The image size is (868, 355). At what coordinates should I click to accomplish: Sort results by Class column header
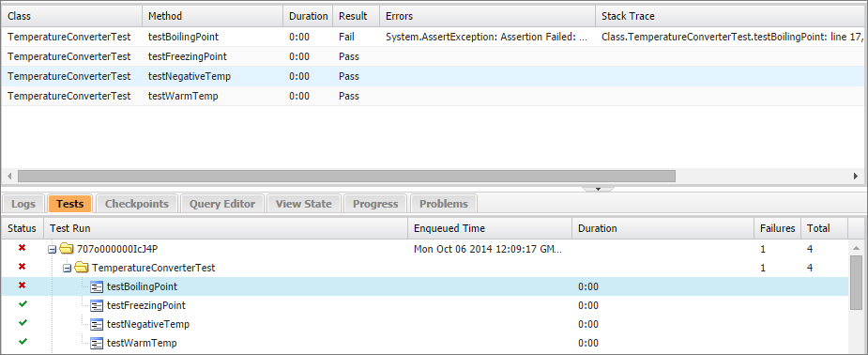pos(71,16)
